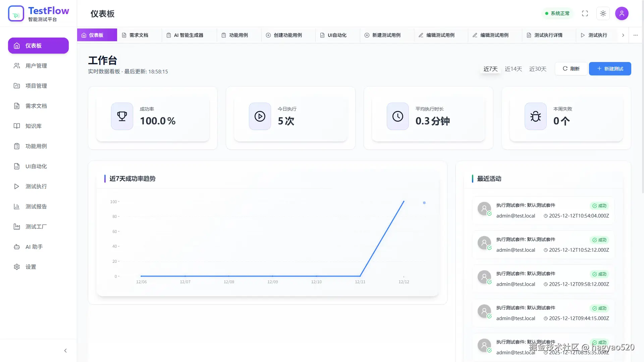Toggle the light/dark theme sun icon
644x362 pixels.
pyautogui.click(x=603, y=13)
